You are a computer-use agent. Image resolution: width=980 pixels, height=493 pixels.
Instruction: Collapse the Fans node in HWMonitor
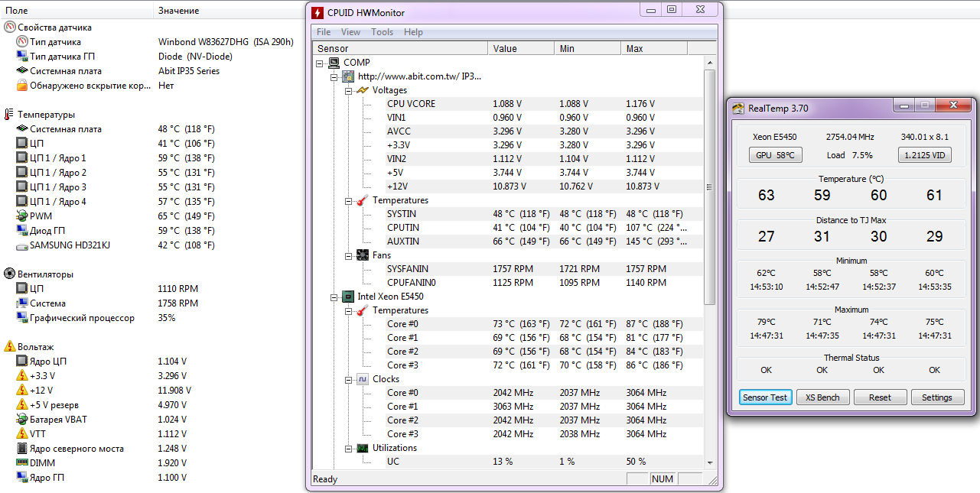click(x=347, y=255)
